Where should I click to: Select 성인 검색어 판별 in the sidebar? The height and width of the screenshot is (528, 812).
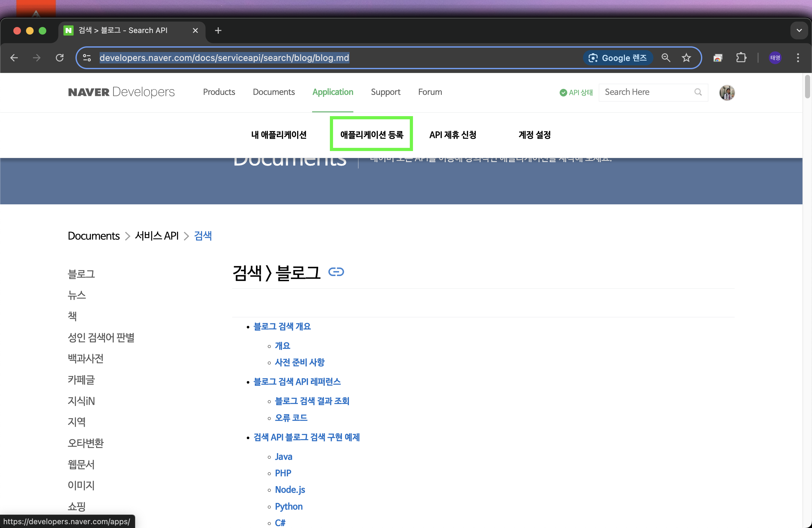point(101,338)
